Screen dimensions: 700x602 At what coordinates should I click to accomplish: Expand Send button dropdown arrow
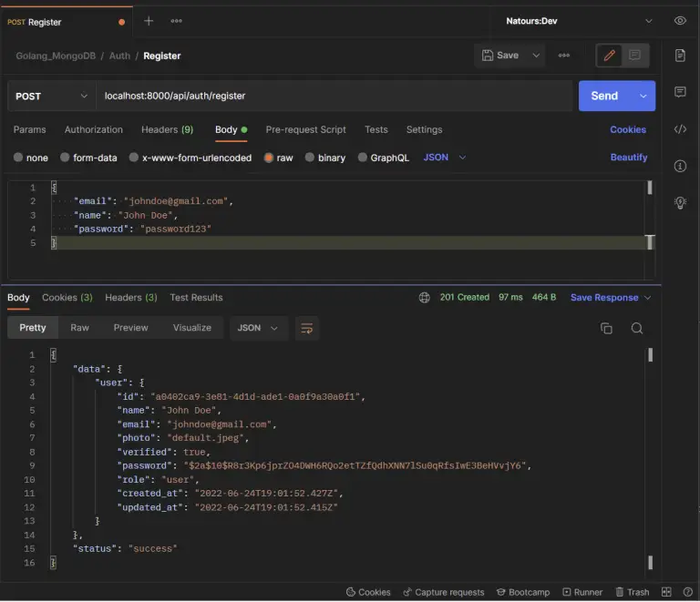(643, 96)
